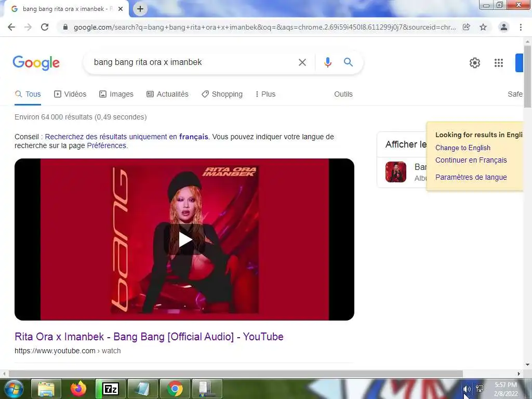Image resolution: width=532 pixels, height=399 pixels.
Task: Open Google quick settings gear
Action: (x=475, y=63)
